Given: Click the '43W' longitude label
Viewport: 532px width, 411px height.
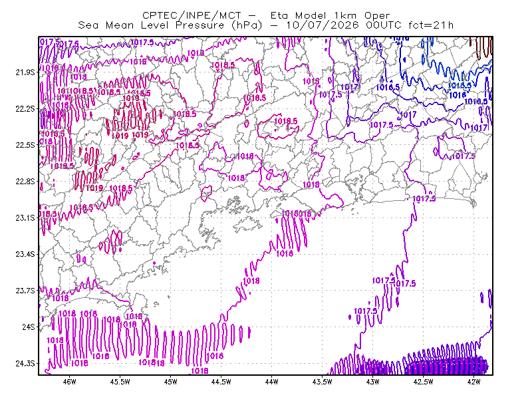Looking at the screenshot, I should tap(372, 382).
